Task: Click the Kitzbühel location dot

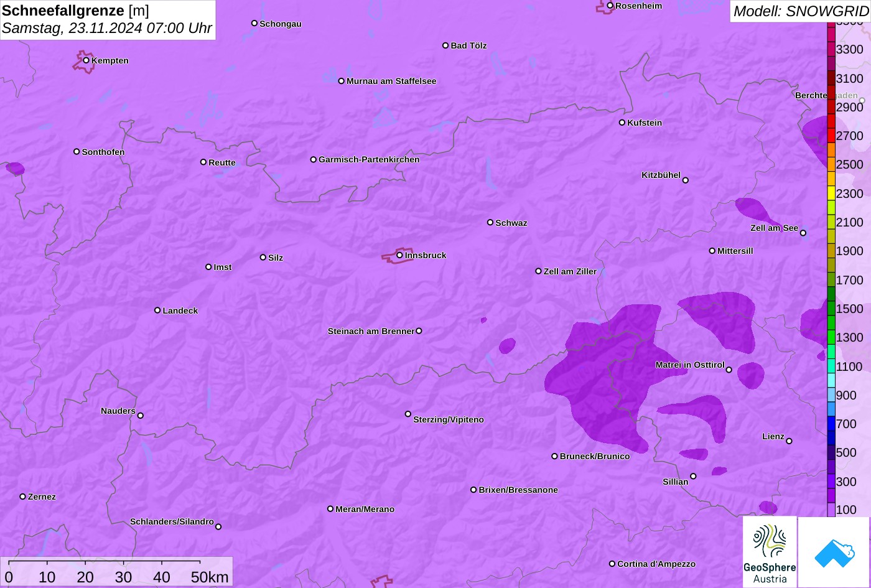Action: pos(686,180)
